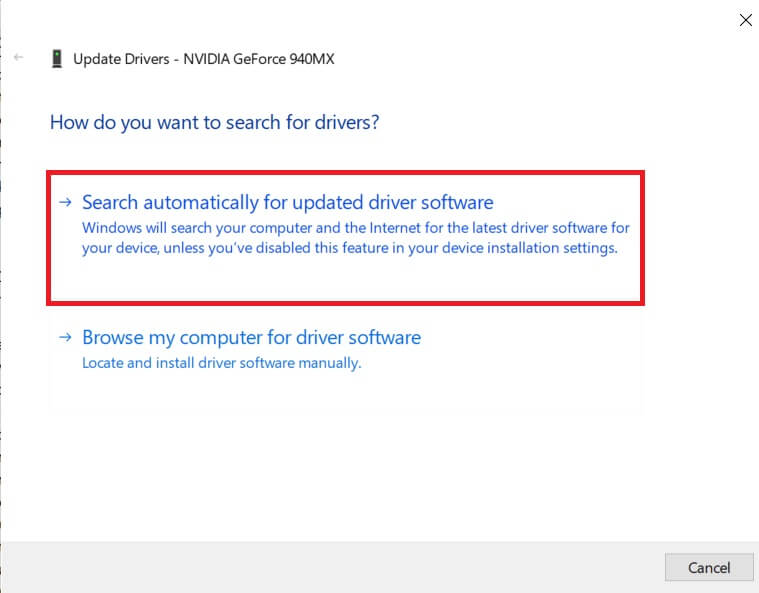This screenshot has height=593, width=759.
Task: Click the gray footer bar left of Cancel
Action: pyautogui.click(x=330, y=567)
